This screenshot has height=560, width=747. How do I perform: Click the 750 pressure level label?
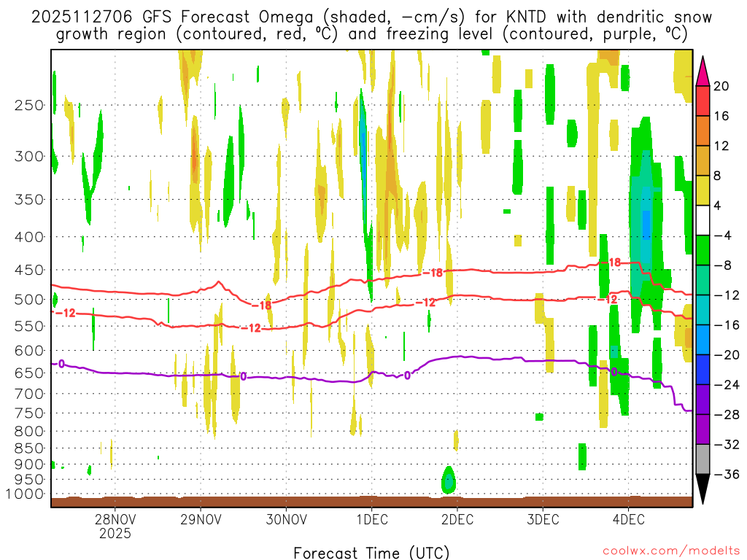29,413
